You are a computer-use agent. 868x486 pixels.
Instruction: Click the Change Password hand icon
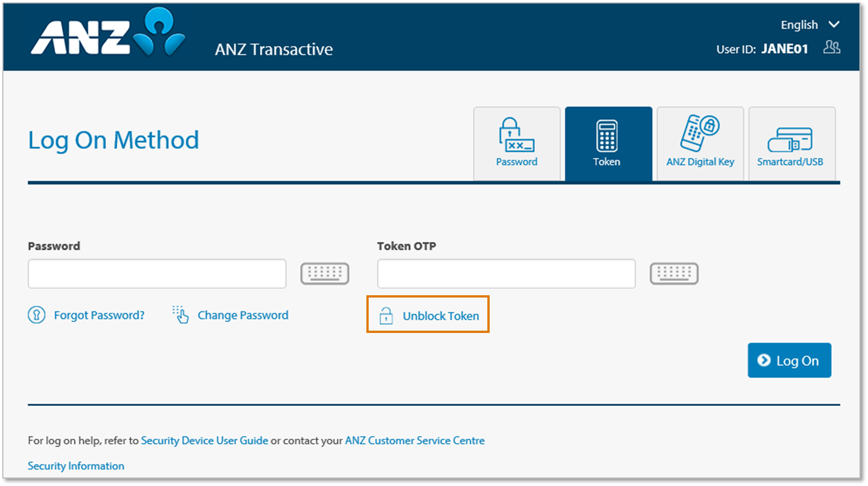[x=180, y=314]
